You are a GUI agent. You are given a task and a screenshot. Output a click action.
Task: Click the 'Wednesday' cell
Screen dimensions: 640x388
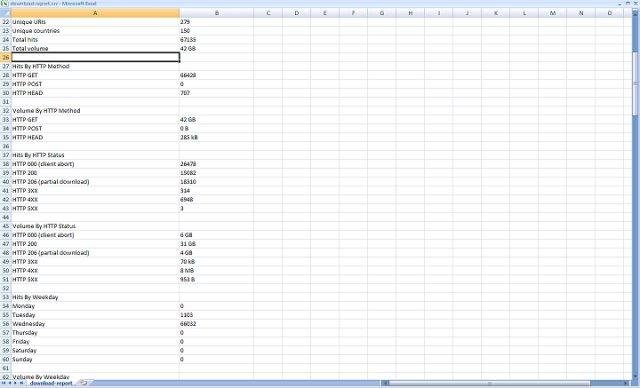pyautogui.click(x=95, y=324)
